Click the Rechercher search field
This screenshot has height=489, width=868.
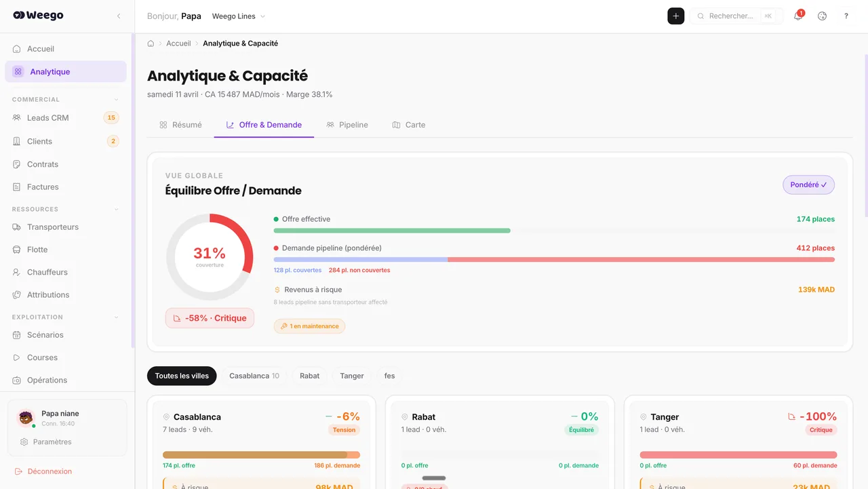(731, 16)
